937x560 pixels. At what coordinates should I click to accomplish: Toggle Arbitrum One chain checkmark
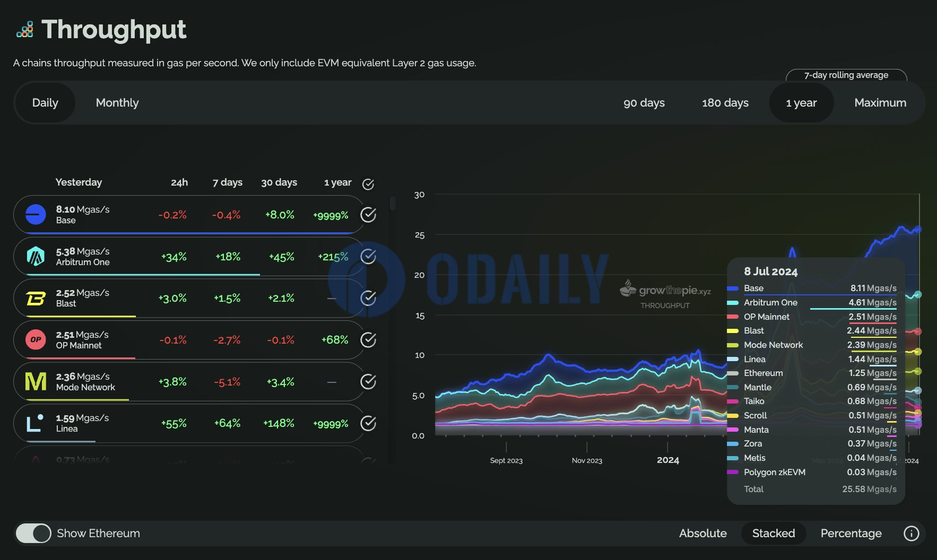pyautogui.click(x=368, y=257)
